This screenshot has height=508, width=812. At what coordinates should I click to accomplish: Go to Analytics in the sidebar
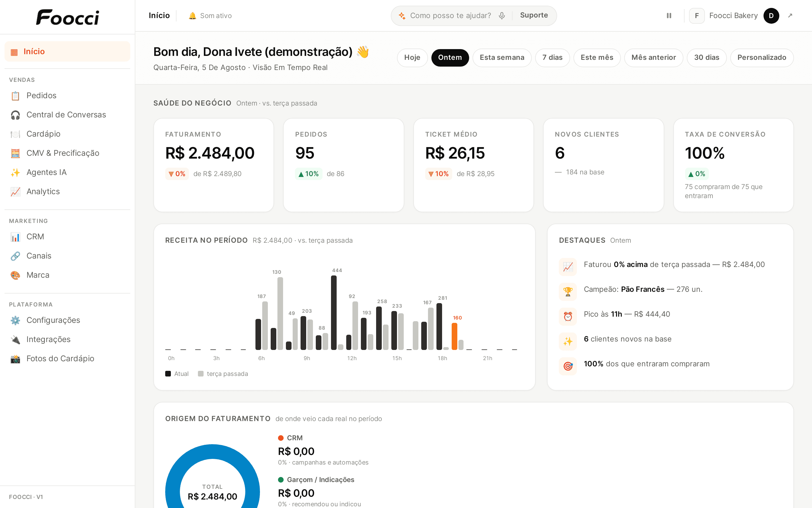click(67, 192)
